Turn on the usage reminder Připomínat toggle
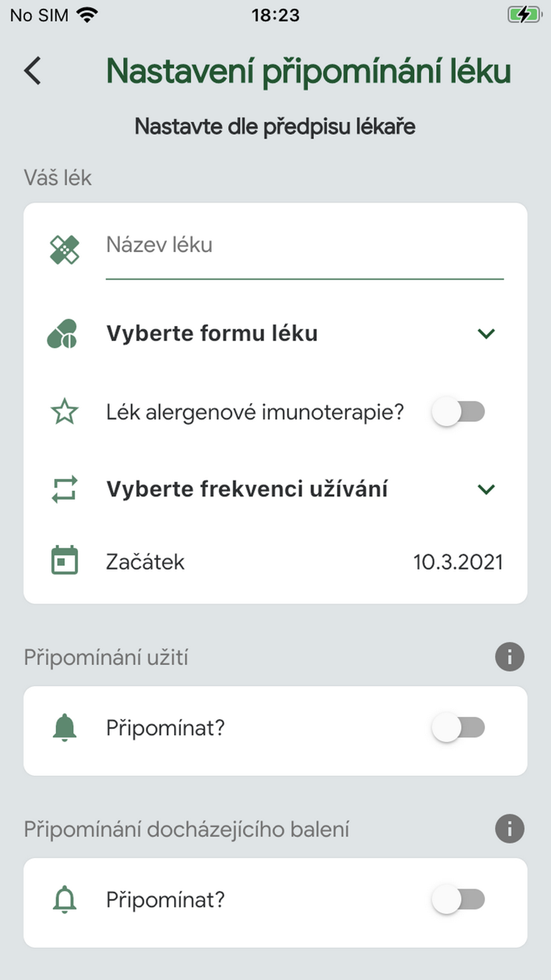Screen dimensions: 551x980 (x=458, y=728)
